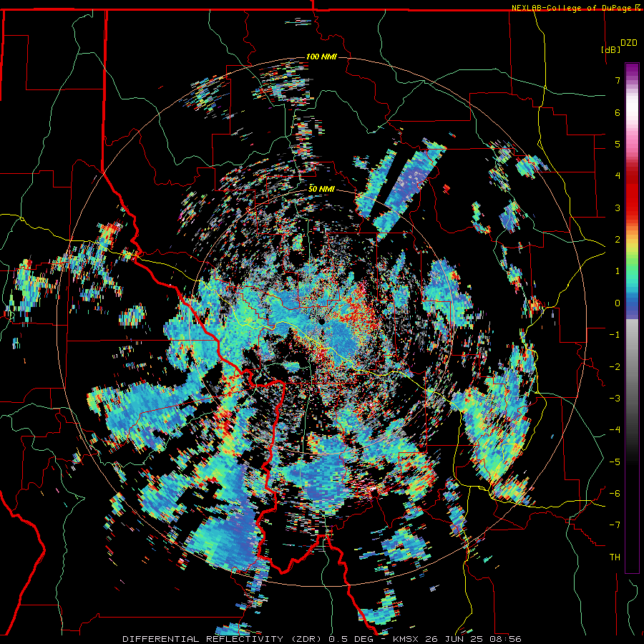Viewport: 644px width, 644px height.
Task: Select the 7 value on color scale
Action: click(618, 80)
